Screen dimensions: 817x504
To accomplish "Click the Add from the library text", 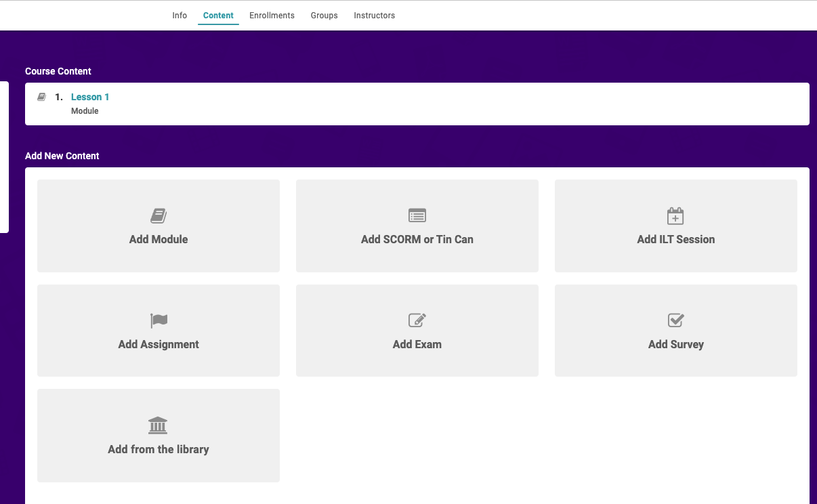I will [159, 449].
